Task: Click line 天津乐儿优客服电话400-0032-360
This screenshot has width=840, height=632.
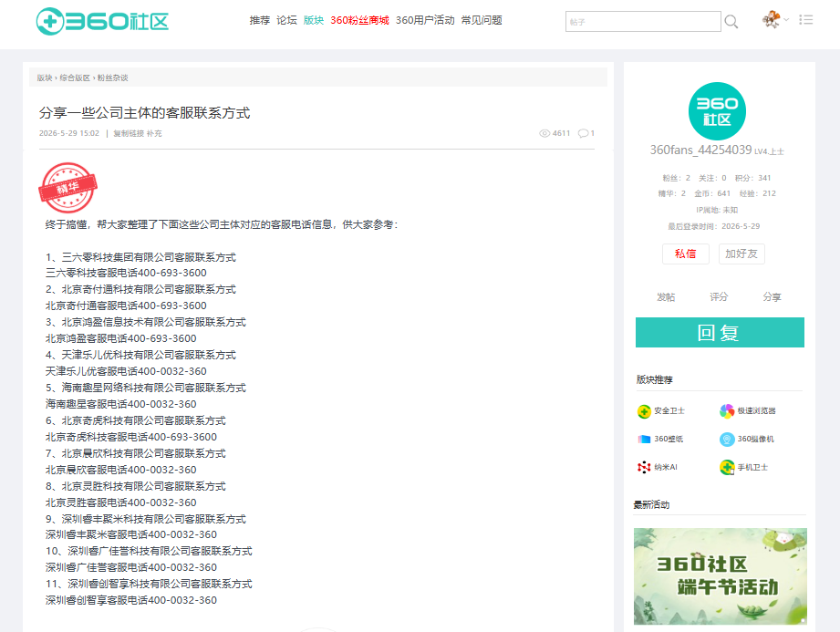Action: point(126,371)
